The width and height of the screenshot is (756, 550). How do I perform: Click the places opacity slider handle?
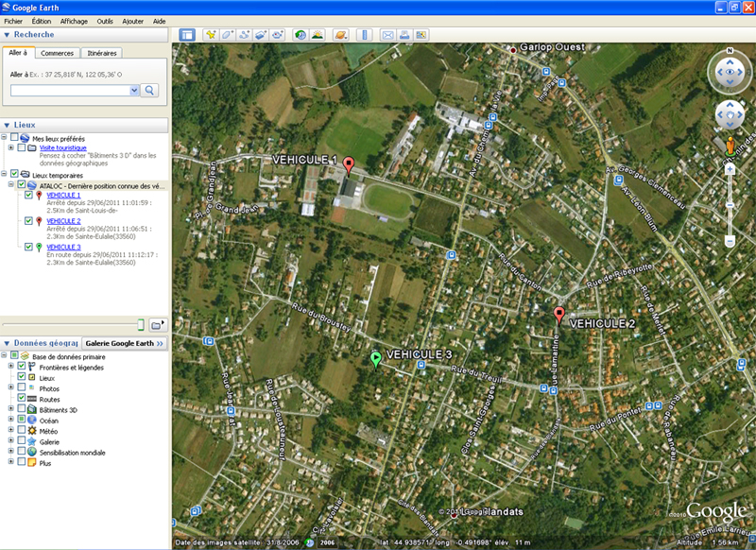[x=141, y=325]
